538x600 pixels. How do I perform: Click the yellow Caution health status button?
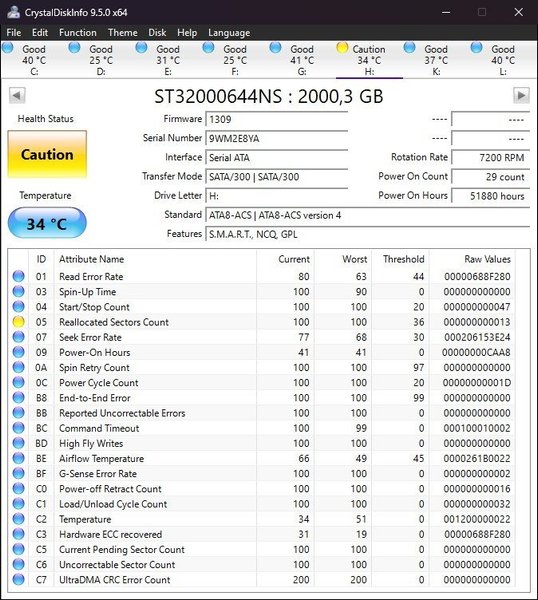(47, 154)
